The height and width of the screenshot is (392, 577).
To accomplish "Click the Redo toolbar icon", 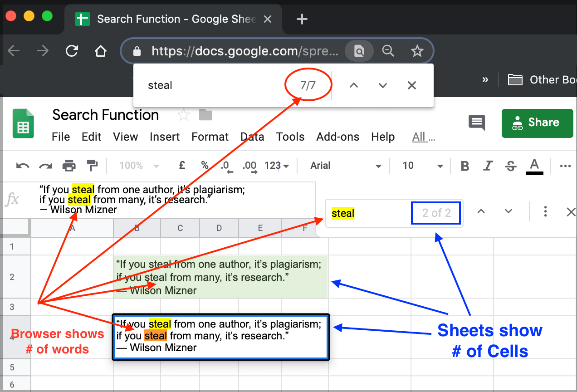I will pyautogui.click(x=45, y=166).
